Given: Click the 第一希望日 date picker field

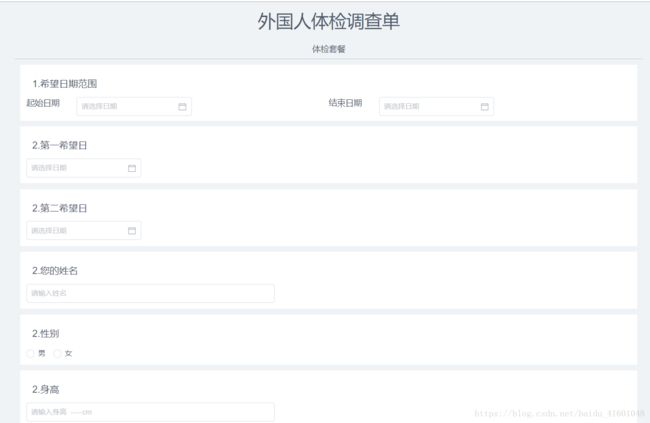Looking at the screenshot, I should (x=84, y=168).
